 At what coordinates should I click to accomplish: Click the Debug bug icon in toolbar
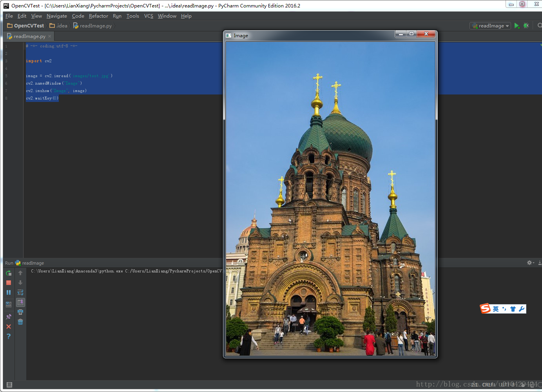coord(526,25)
